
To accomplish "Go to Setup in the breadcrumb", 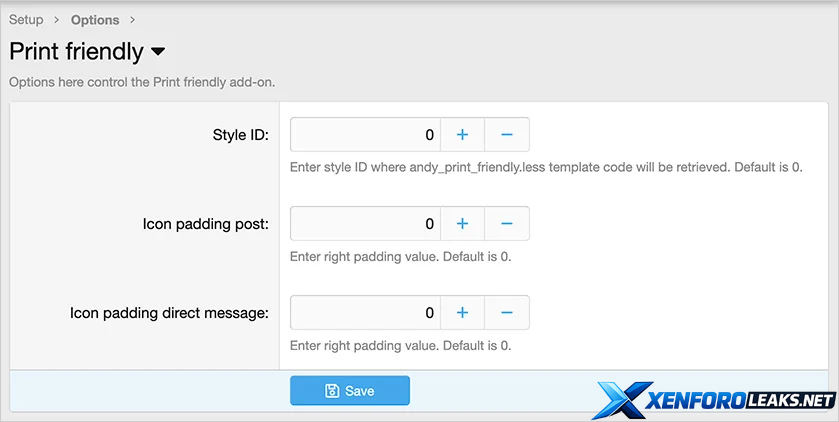I will [26, 20].
